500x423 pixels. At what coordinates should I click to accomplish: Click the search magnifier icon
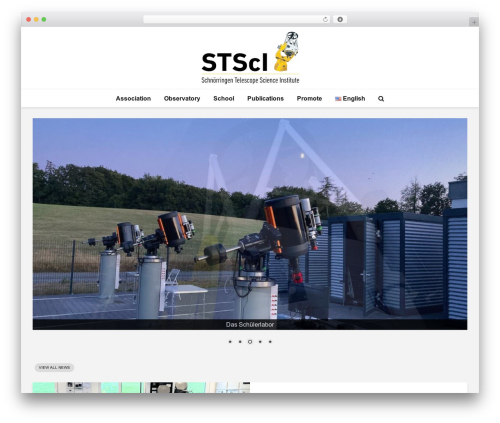pos(381,99)
